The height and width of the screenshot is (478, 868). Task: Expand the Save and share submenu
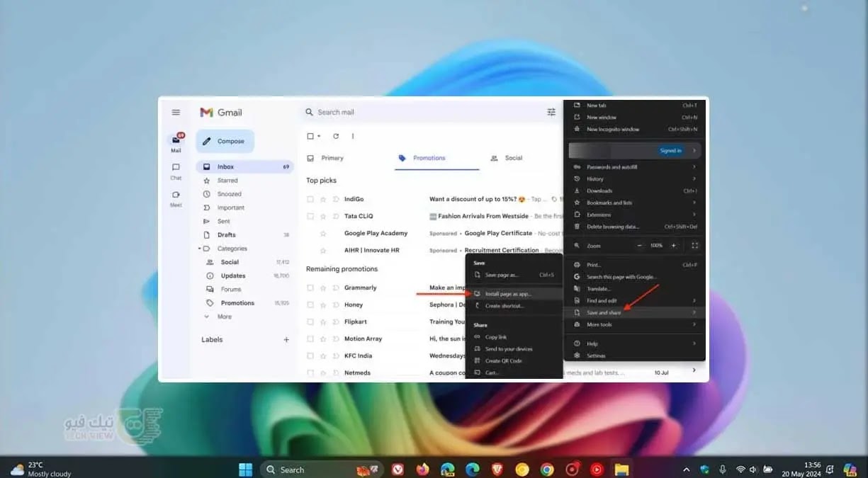click(635, 312)
